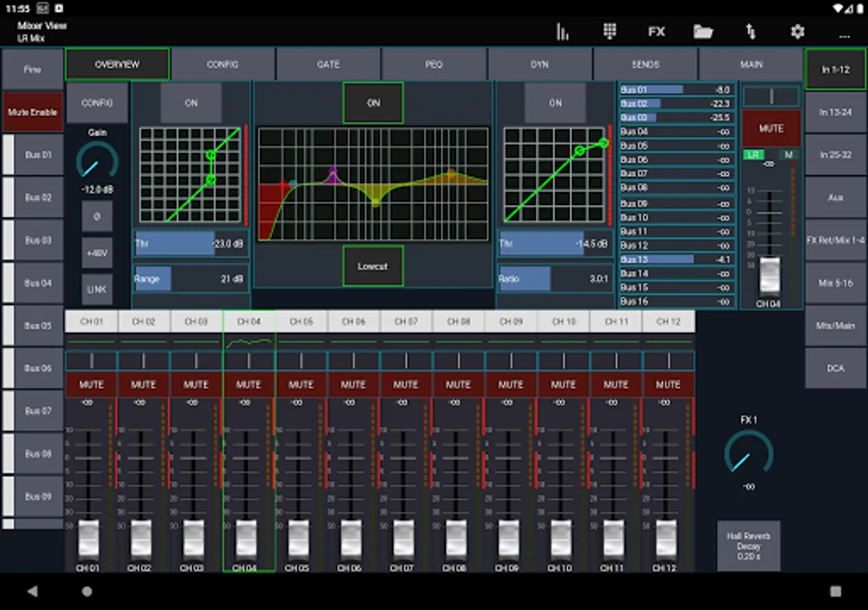Open the FX panel from top toolbar
The image size is (868, 610).
click(656, 32)
